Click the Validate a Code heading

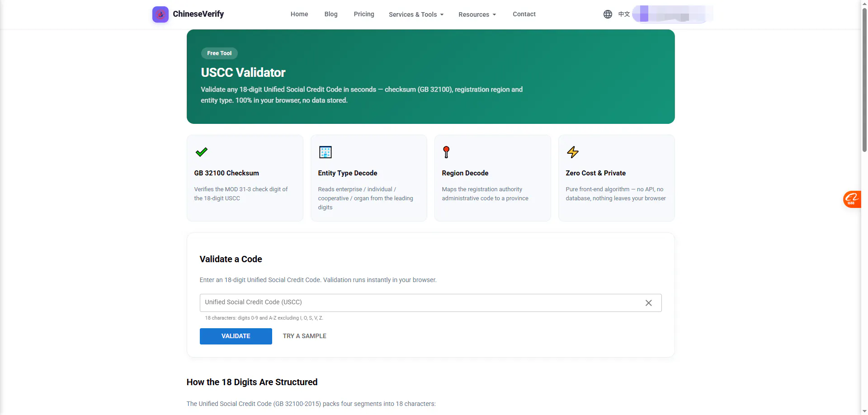(231, 259)
